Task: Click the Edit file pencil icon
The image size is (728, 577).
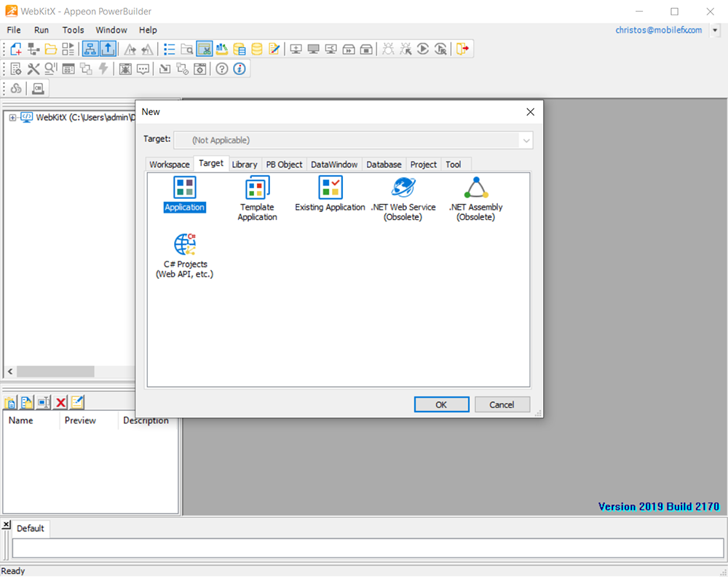Action: pos(274,49)
